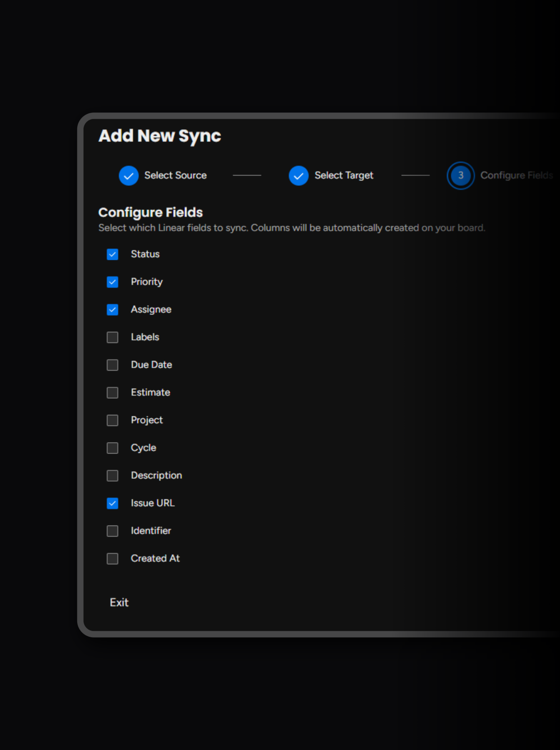Click the Created At label text
Image resolution: width=560 pixels, height=750 pixels.
point(155,558)
